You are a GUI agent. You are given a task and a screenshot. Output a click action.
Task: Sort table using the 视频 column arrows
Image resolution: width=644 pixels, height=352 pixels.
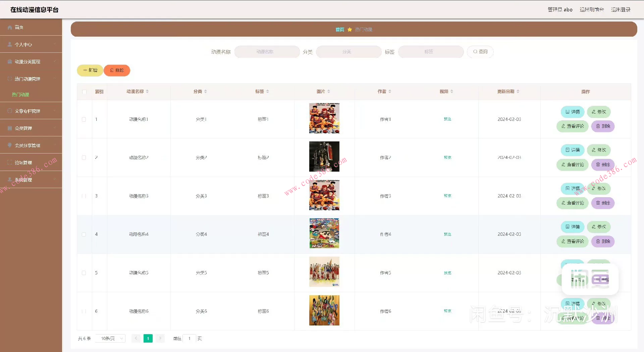tap(452, 91)
